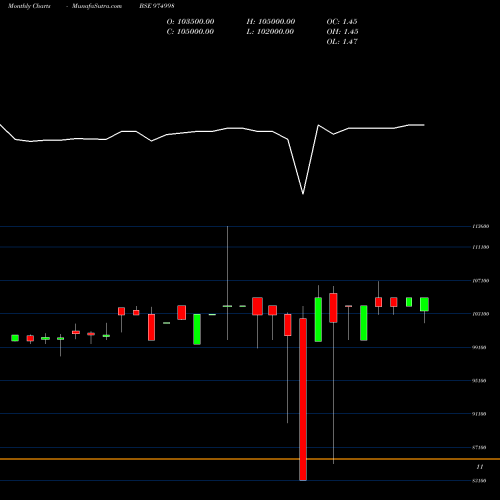
Task: Click the price axis label beginning with 91
Action: click(479, 414)
